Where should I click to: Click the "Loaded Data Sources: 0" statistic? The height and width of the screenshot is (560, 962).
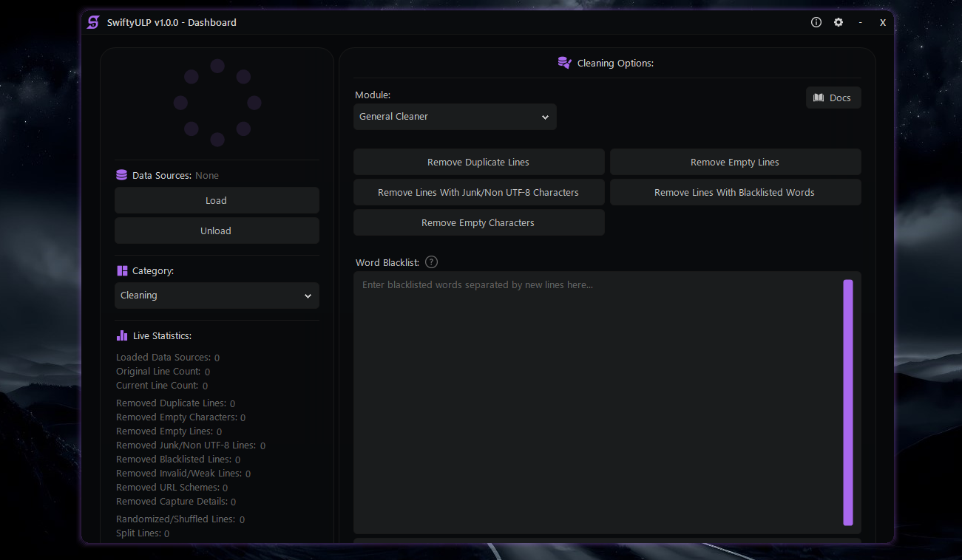(168, 358)
